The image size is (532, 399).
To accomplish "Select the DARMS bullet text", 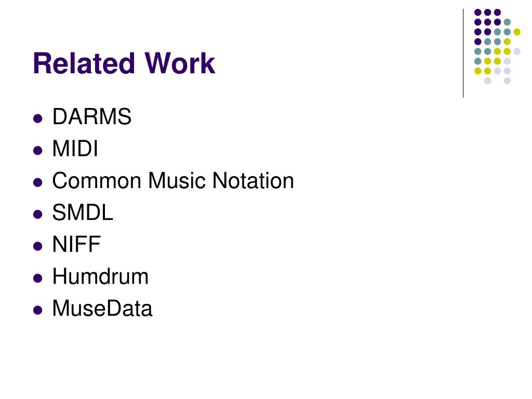I will (x=91, y=117).
